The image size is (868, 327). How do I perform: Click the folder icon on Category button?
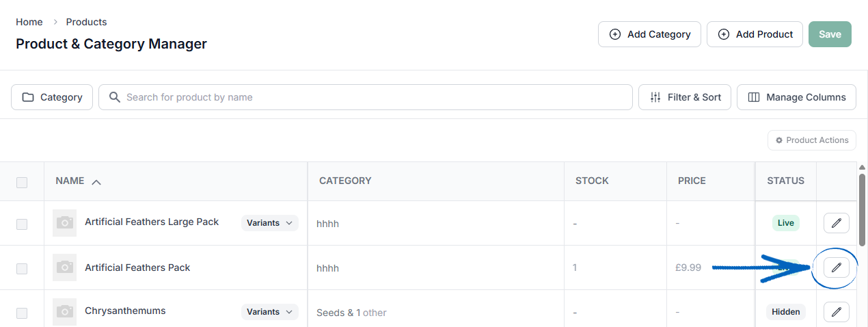click(28, 97)
